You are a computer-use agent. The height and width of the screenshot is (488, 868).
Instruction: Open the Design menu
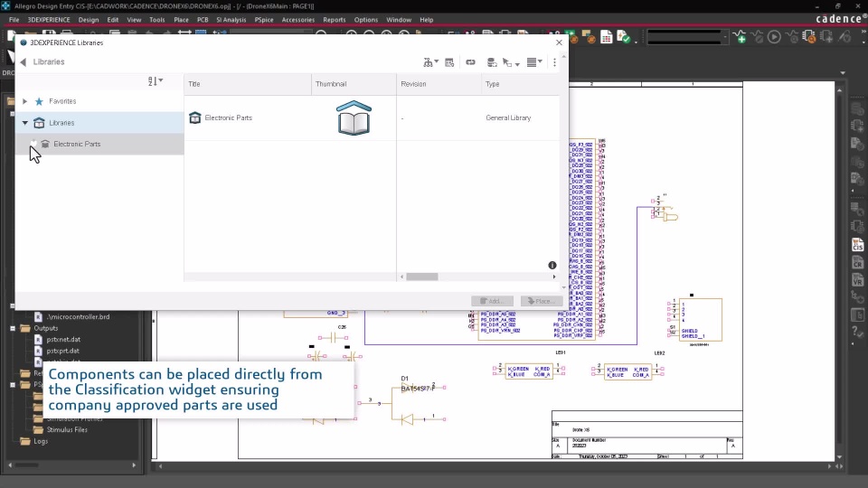(x=88, y=19)
